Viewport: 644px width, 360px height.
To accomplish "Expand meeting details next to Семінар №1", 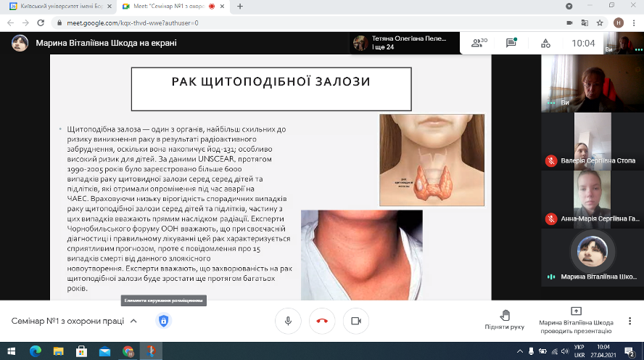I will coord(133,321).
